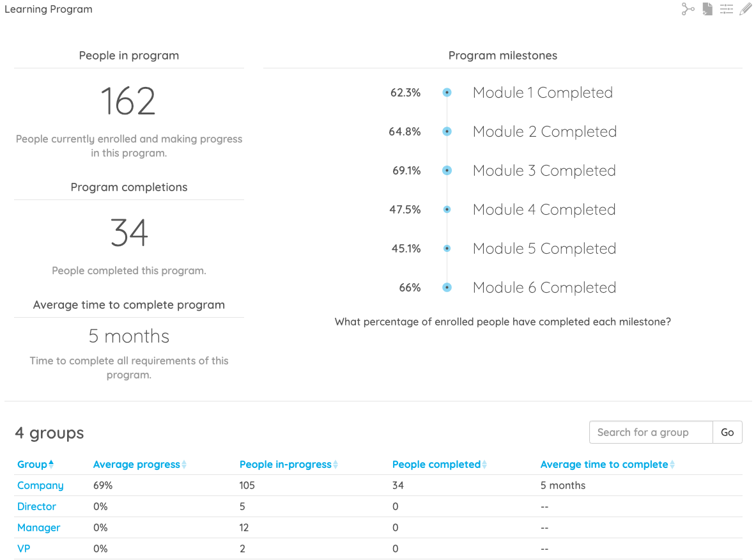The image size is (756, 560).
Task: Open the filter settings sliders icon
Action: [x=727, y=9]
